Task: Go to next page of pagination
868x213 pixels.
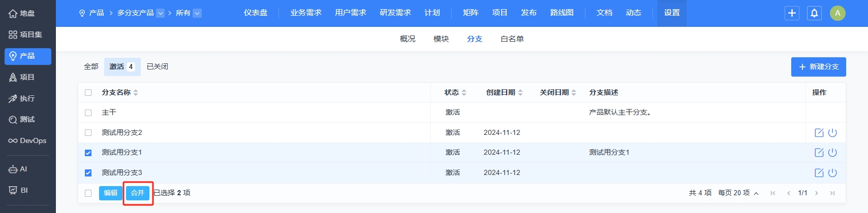Action: (817, 193)
